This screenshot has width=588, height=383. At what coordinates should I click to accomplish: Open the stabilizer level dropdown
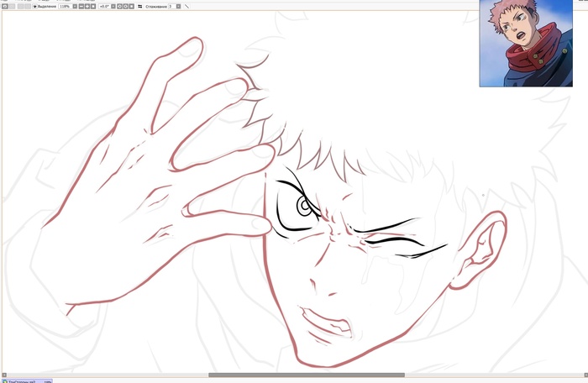178,6
